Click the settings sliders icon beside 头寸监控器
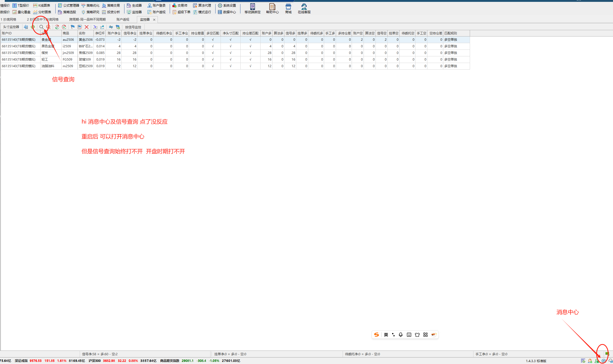The height and width of the screenshot is (364, 613). click(x=26, y=27)
